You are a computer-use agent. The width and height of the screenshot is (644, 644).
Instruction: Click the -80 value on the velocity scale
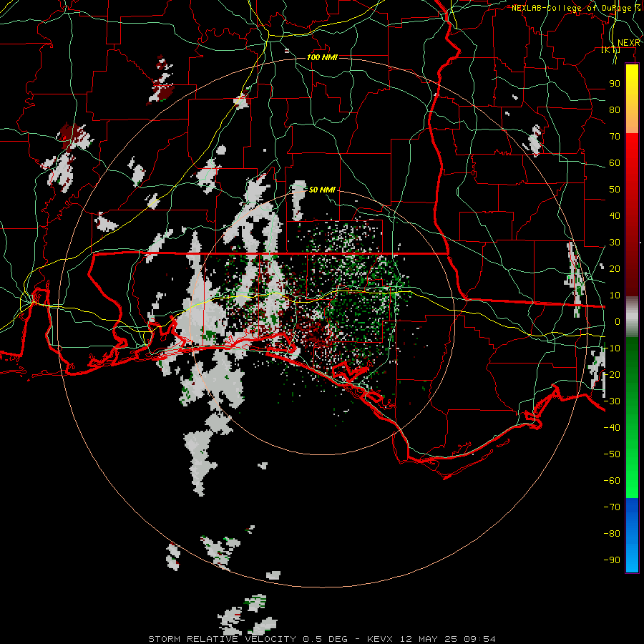pyautogui.click(x=612, y=534)
